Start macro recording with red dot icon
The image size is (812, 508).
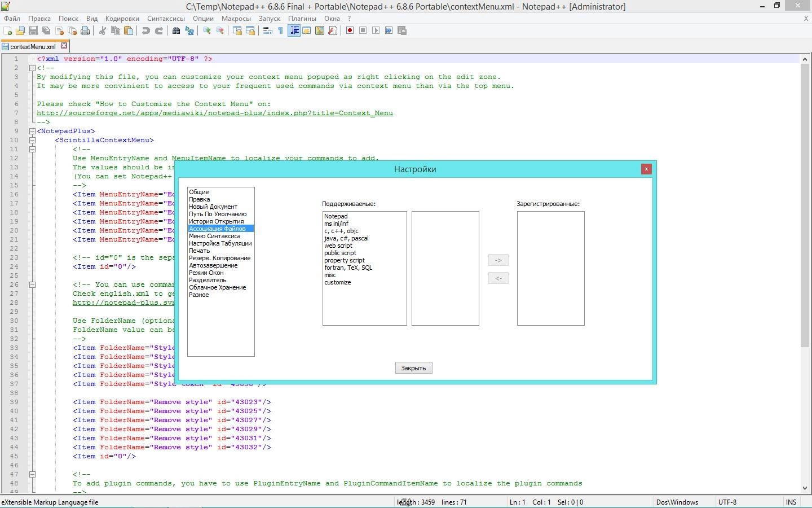[x=350, y=30]
